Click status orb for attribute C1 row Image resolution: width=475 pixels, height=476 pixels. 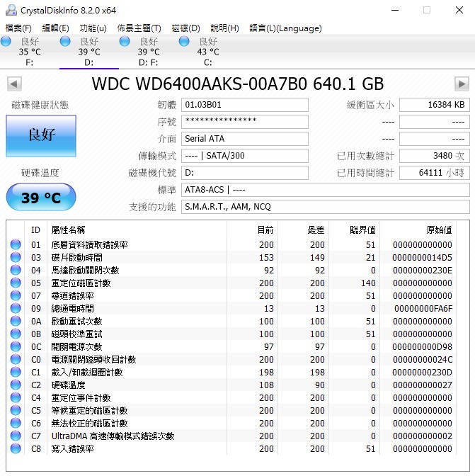(16, 372)
